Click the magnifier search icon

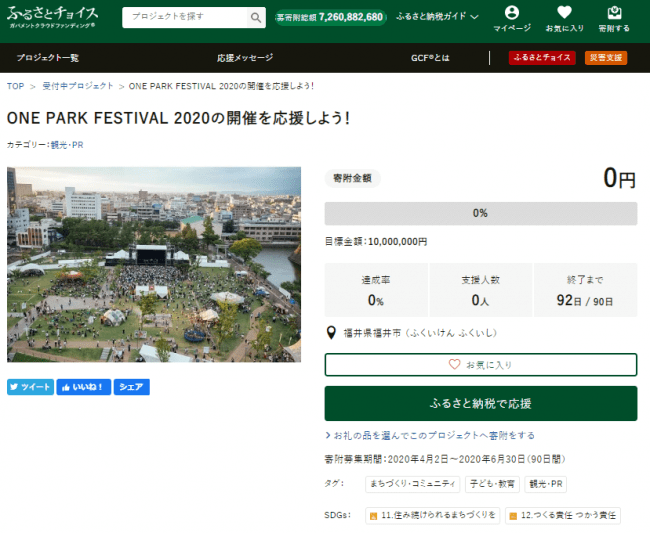pos(256,17)
